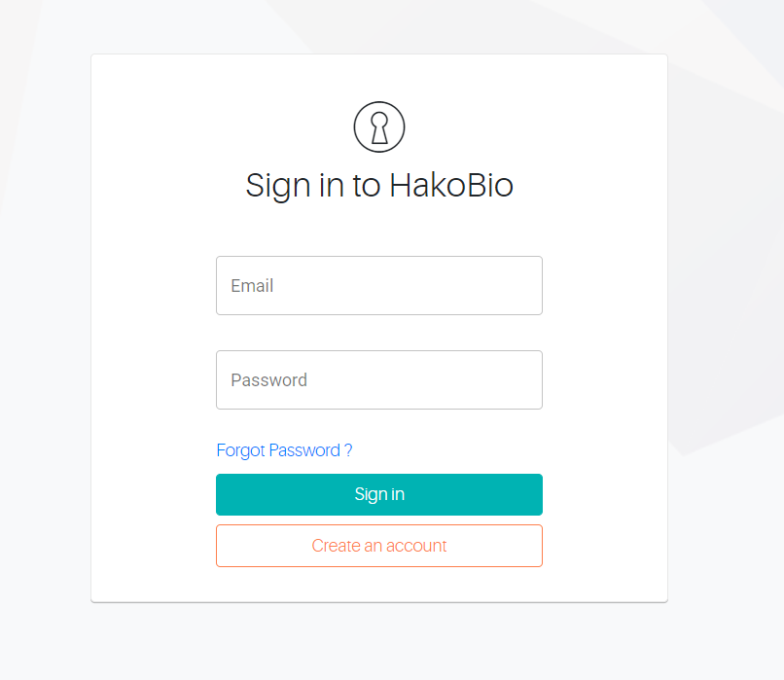Click the "Sign in to HakoBio" heading
784x680 pixels.
pyautogui.click(x=378, y=185)
